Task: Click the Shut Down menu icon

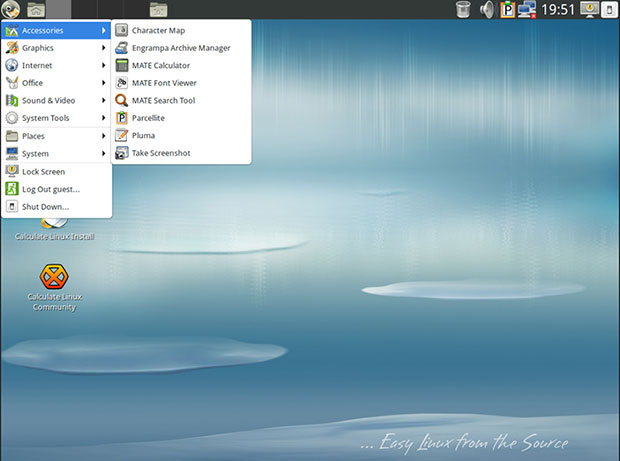Action: [x=12, y=206]
